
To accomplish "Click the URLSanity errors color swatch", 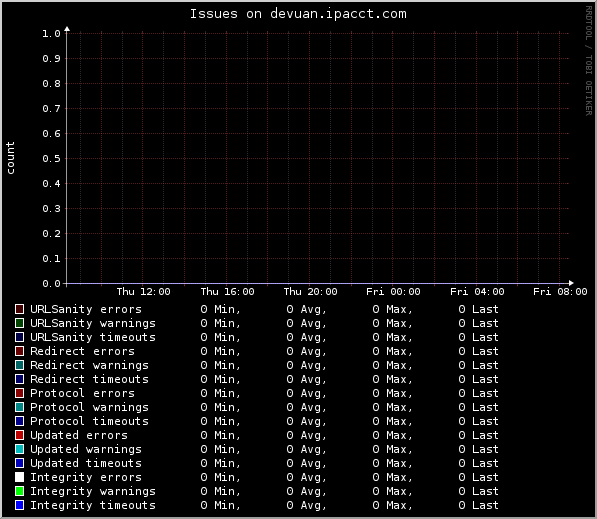I will [x=19, y=309].
